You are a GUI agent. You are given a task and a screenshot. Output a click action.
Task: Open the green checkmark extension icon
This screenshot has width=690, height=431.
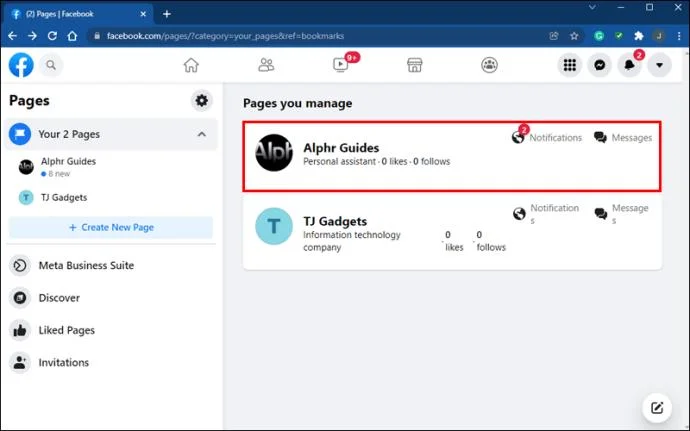pos(619,36)
